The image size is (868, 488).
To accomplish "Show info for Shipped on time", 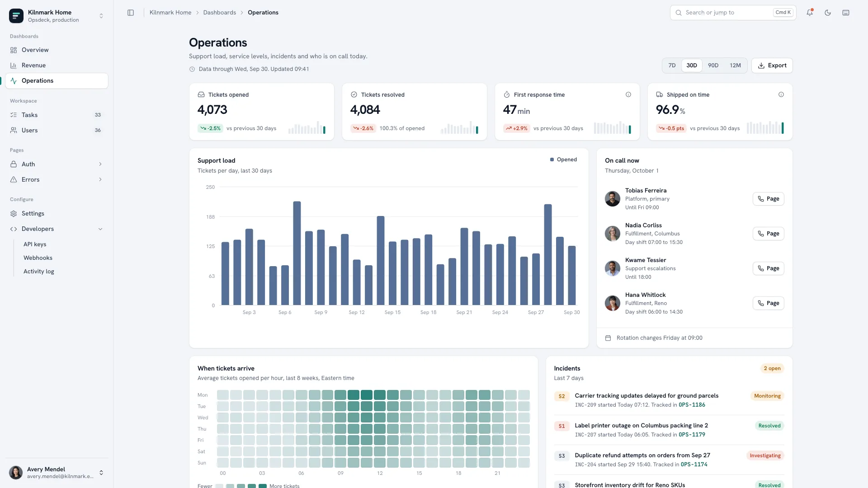I will pyautogui.click(x=781, y=95).
